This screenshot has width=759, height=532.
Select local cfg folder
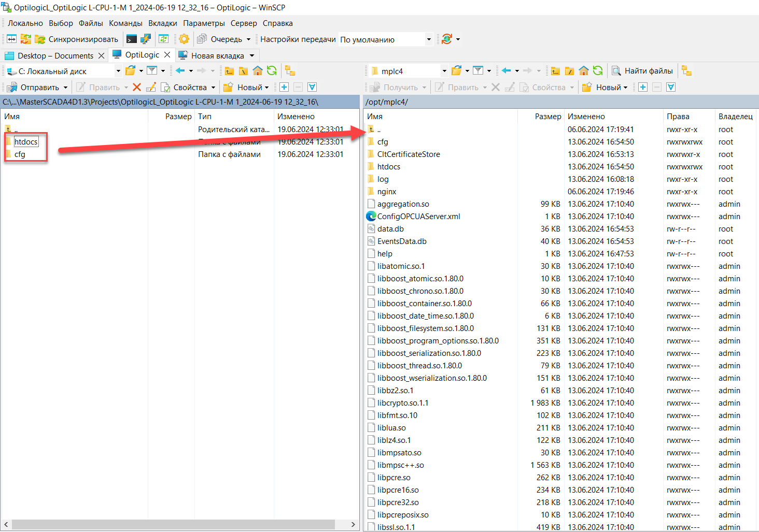pos(20,154)
